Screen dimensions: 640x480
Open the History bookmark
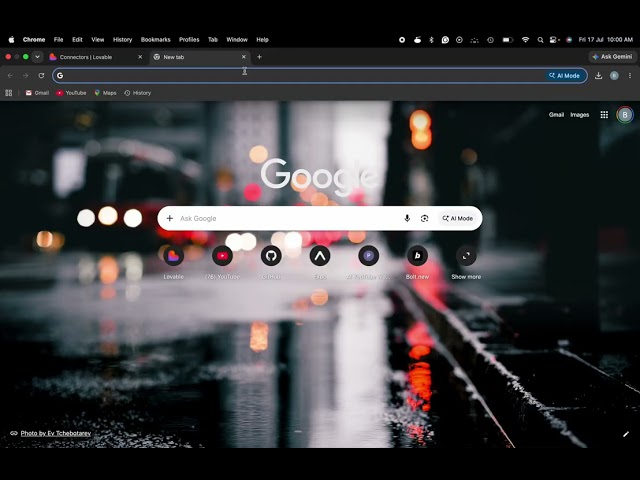click(x=138, y=93)
